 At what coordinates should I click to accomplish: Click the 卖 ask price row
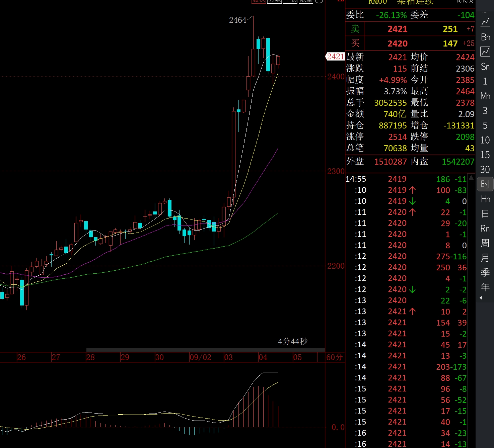410,29
